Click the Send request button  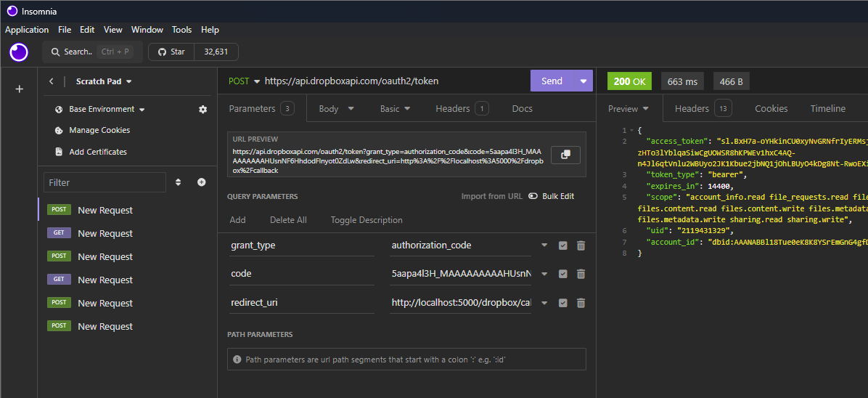click(552, 81)
